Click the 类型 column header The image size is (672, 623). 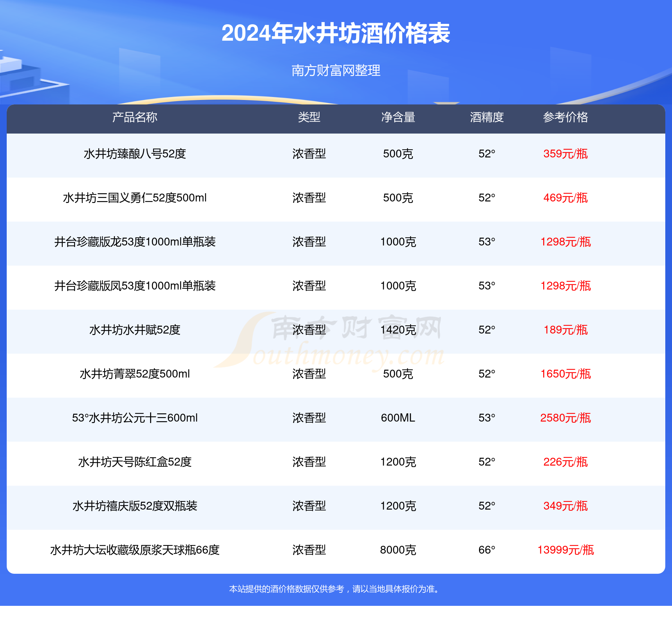[x=309, y=117]
